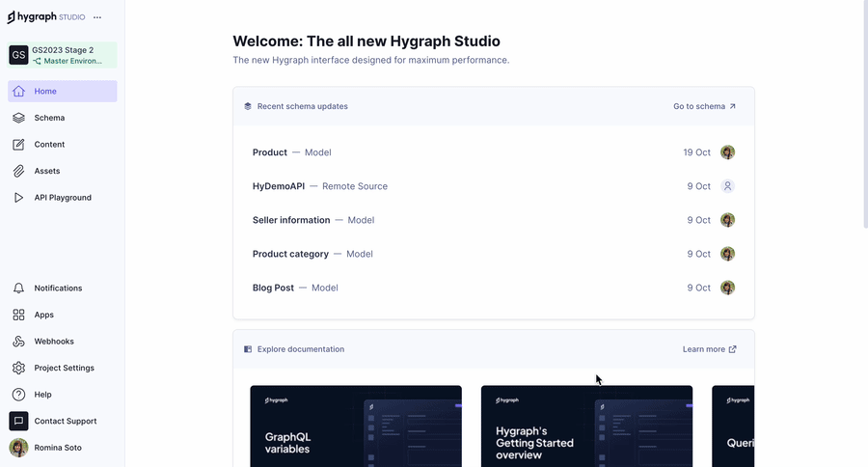Open Romina Soto user profile menu
The image size is (868, 467).
click(58, 448)
